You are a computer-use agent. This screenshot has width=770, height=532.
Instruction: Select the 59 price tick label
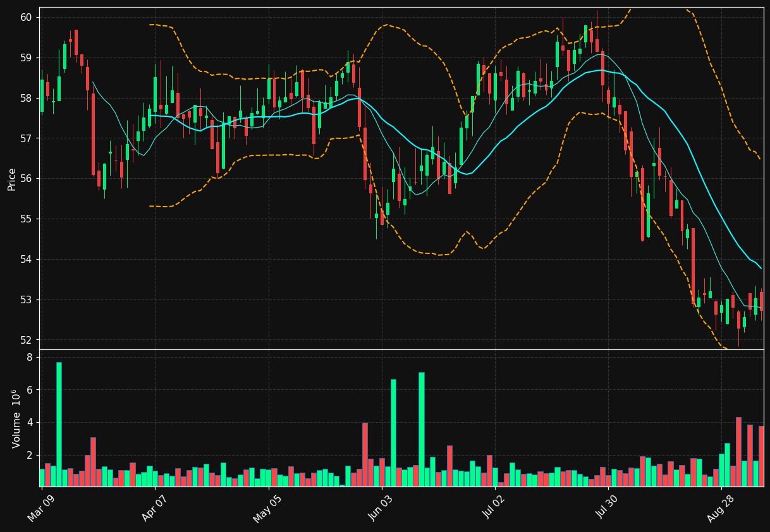[26, 57]
